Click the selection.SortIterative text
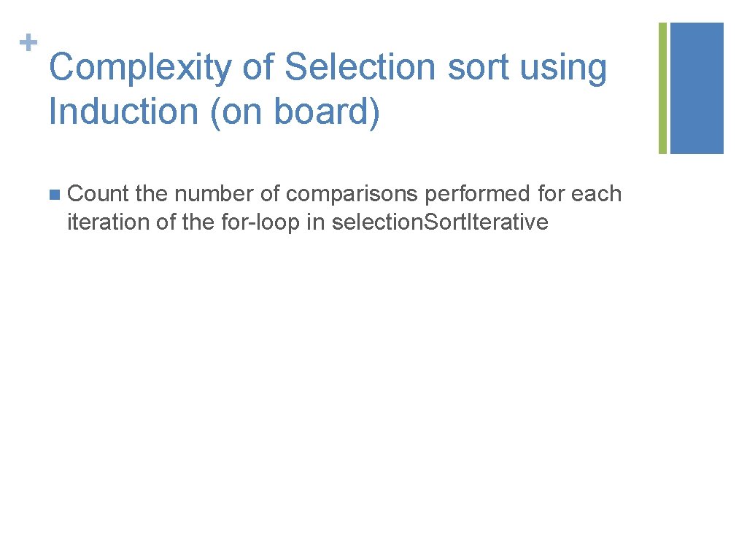747x560 pixels. 439,222
